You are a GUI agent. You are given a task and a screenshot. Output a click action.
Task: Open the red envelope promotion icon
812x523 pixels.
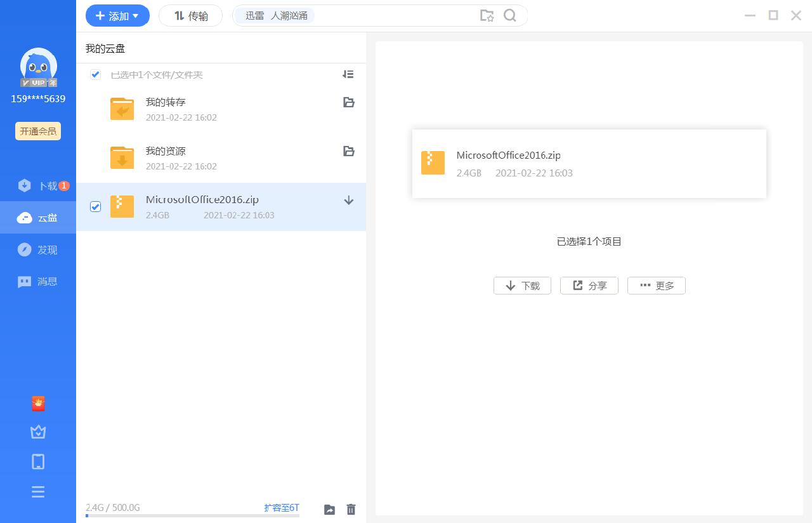tap(38, 403)
